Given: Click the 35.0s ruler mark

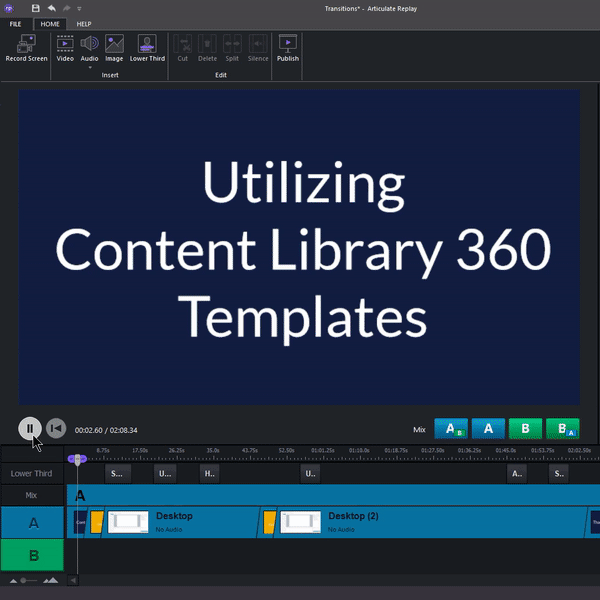Looking at the screenshot, I should click(x=213, y=451).
